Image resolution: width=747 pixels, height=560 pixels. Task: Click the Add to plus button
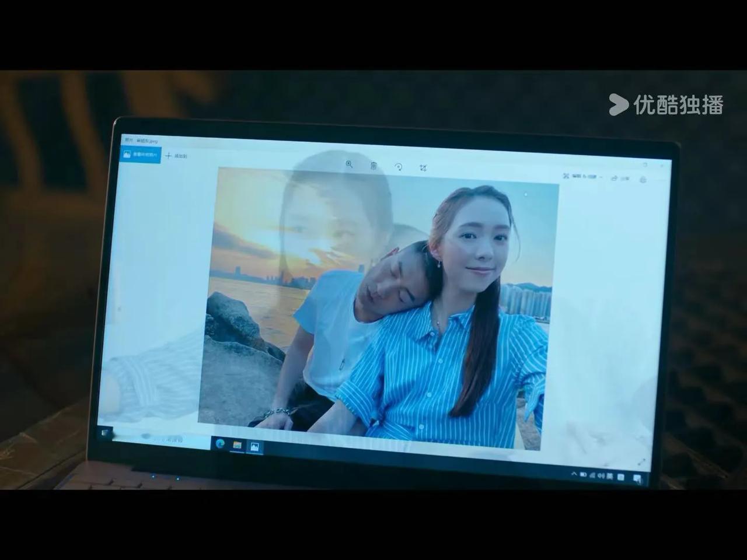[x=176, y=156]
